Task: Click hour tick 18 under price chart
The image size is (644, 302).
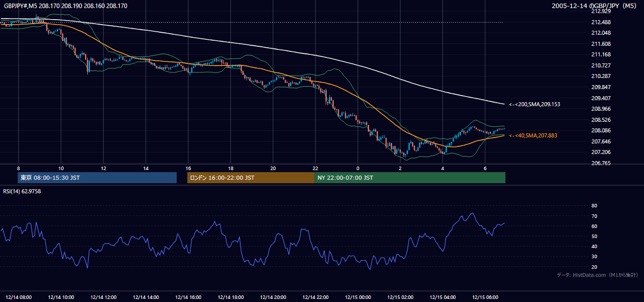Action: 231,168
